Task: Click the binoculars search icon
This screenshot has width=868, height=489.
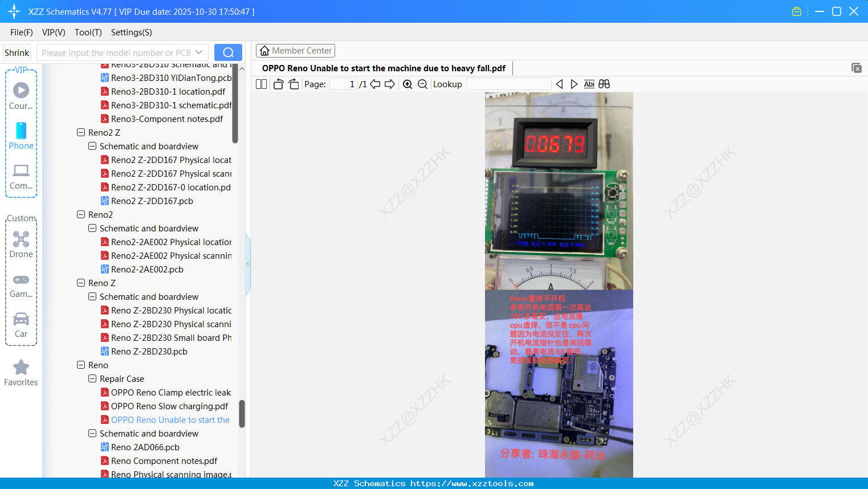Action: tap(604, 84)
